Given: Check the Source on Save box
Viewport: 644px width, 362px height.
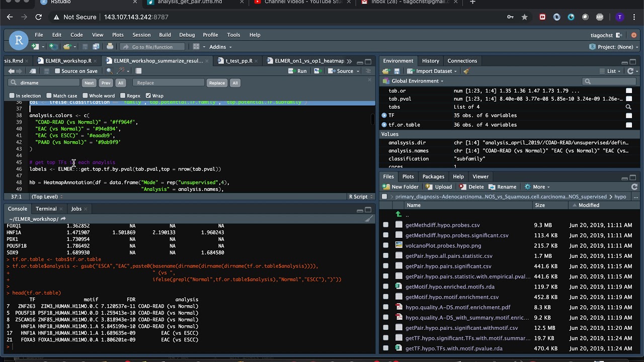Looking at the screenshot, I should [57, 71].
